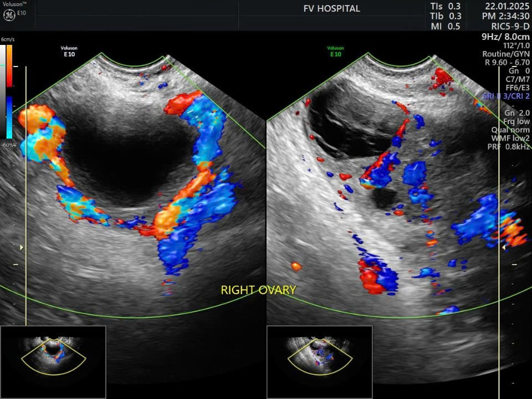Click the white Voluson E10 watermark on left image
The image size is (532, 399).
point(70,51)
